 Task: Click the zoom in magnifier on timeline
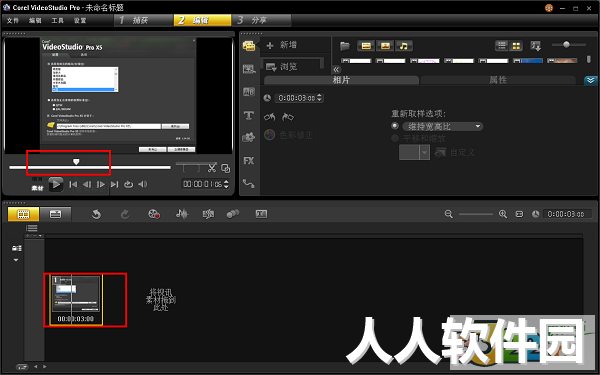click(503, 214)
